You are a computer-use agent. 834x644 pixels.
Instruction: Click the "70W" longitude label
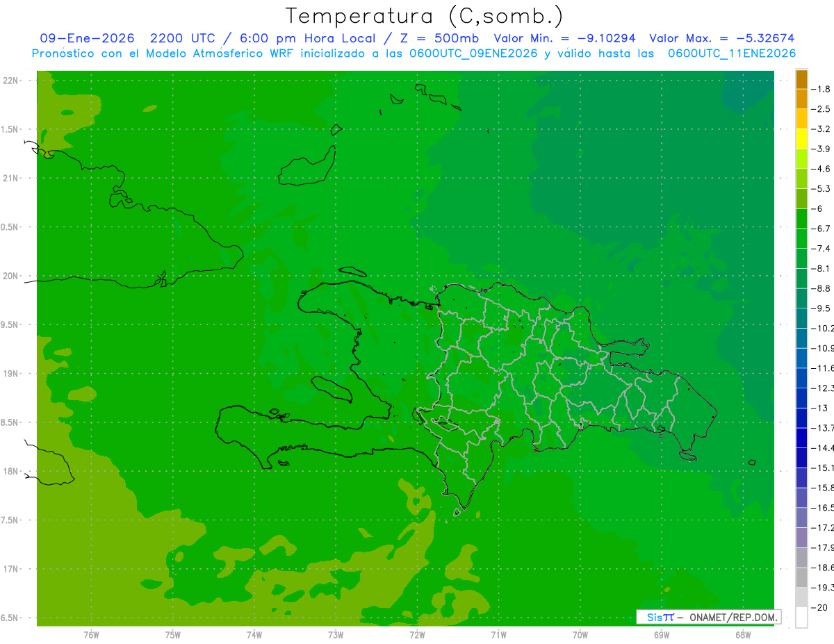coord(580,634)
